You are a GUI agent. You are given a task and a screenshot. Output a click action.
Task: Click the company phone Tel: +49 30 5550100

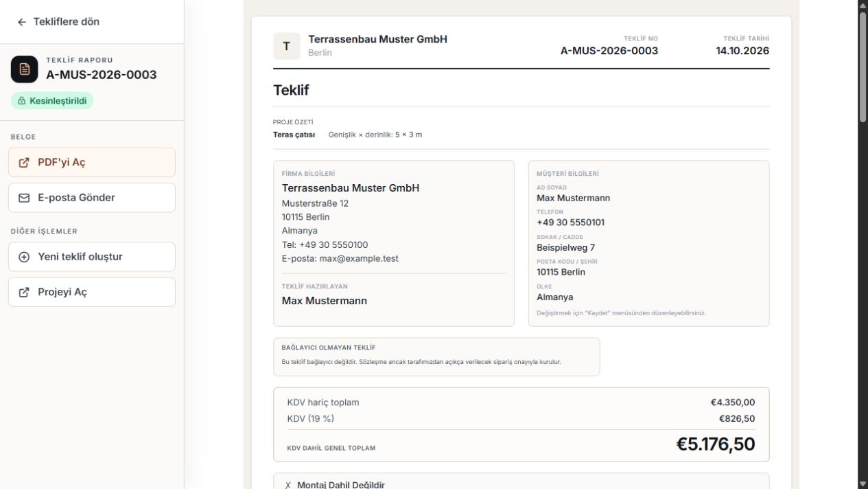coord(326,244)
